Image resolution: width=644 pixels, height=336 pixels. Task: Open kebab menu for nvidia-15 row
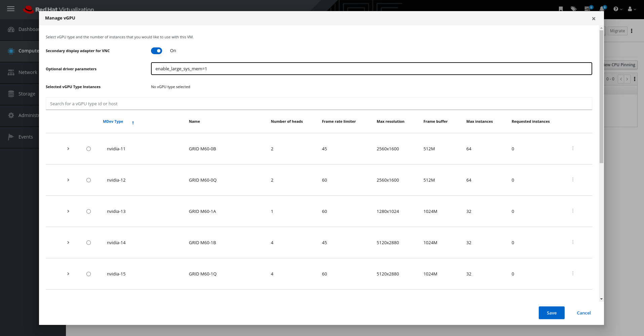573,273
